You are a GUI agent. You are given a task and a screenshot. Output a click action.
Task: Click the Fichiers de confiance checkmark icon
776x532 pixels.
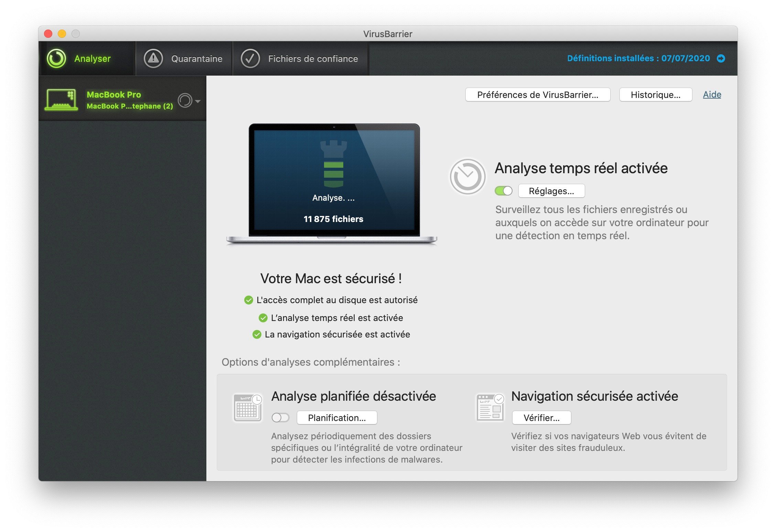pos(251,58)
